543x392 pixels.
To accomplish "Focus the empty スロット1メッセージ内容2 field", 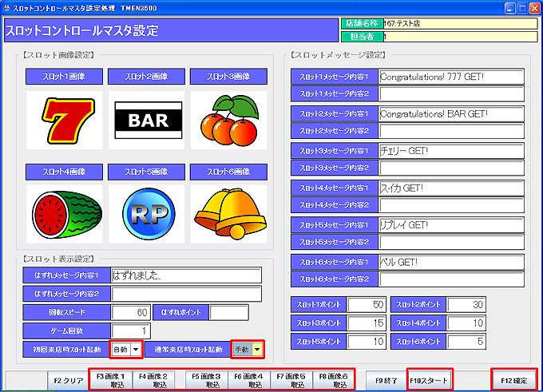I will (451, 93).
